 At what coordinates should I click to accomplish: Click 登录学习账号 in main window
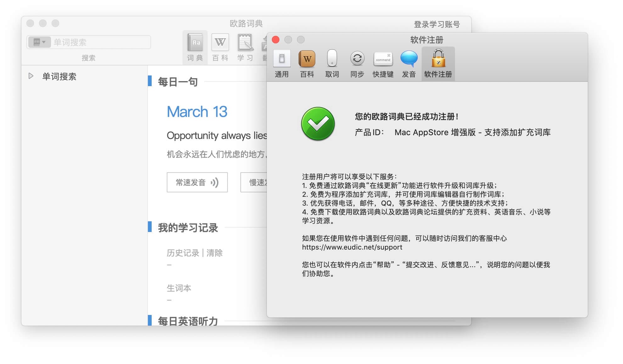(437, 24)
